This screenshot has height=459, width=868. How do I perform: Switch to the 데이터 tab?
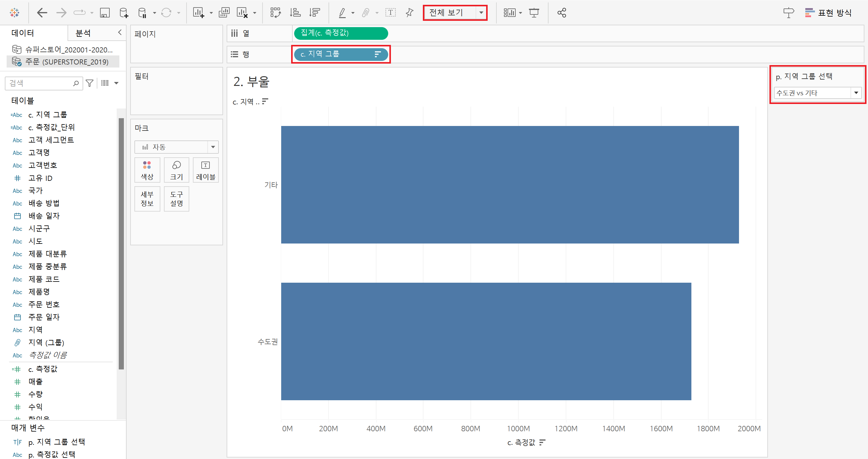(23, 33)
